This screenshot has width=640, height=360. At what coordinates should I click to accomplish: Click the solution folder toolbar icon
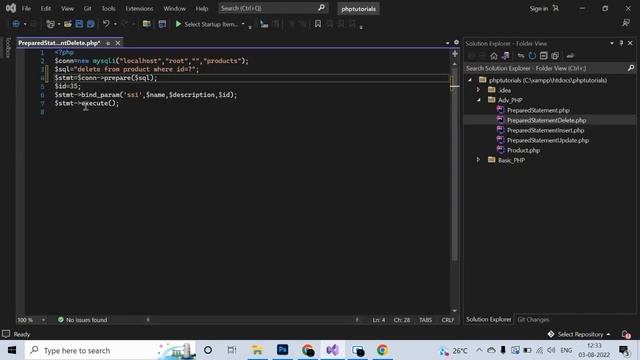147,24
